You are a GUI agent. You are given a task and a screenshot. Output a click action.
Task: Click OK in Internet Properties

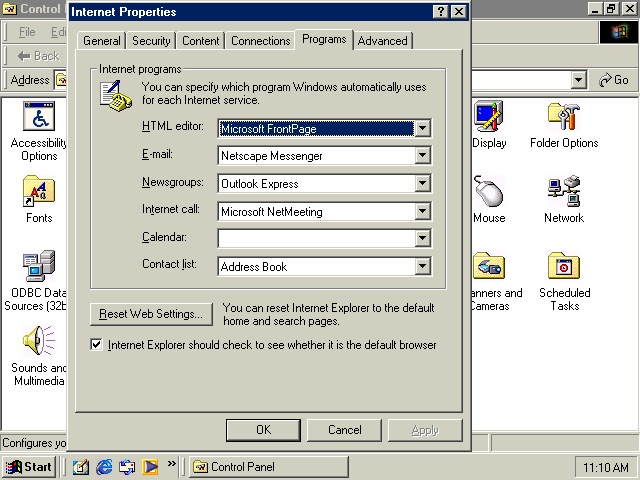263,430
